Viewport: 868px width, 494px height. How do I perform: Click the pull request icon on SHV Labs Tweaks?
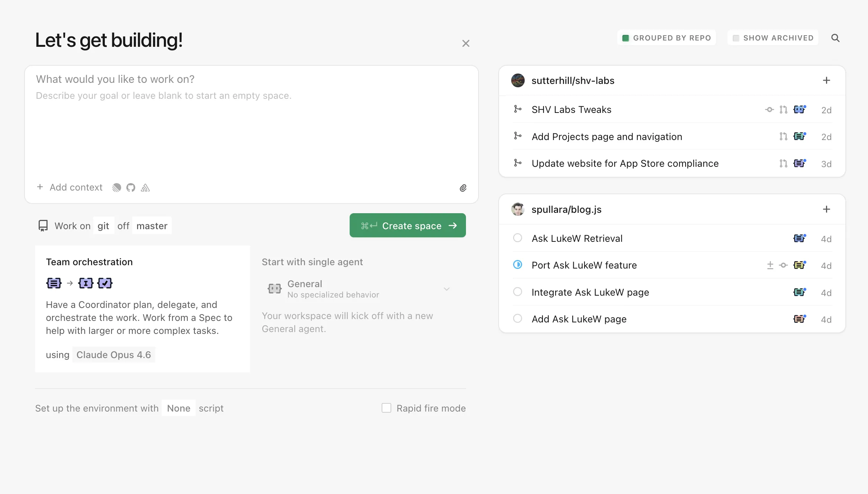pyautogui.click(x=783, y=110)
